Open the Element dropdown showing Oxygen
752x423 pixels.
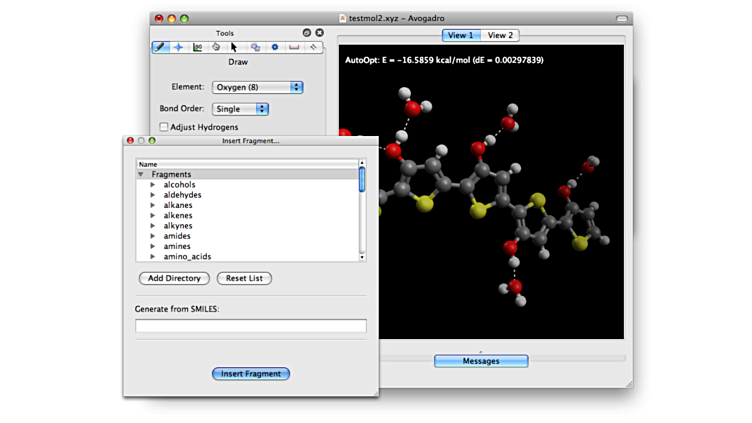tap(257, 87)
